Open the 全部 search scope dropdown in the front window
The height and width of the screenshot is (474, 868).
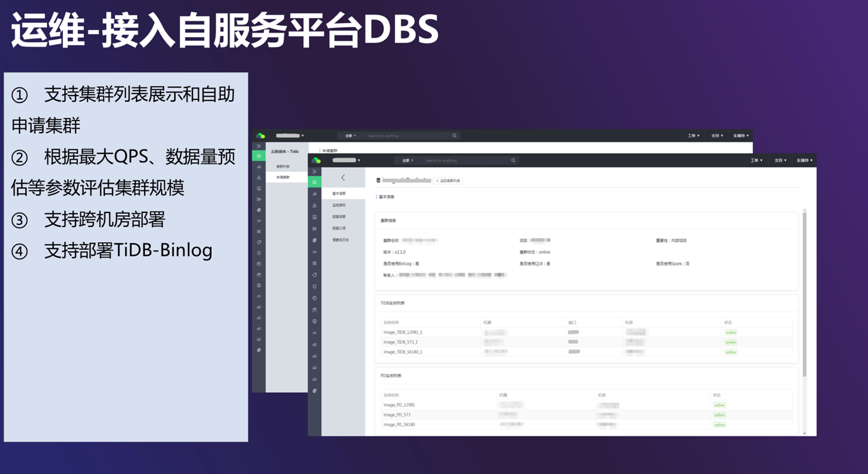pyautogui.click(x=408, y=160)
